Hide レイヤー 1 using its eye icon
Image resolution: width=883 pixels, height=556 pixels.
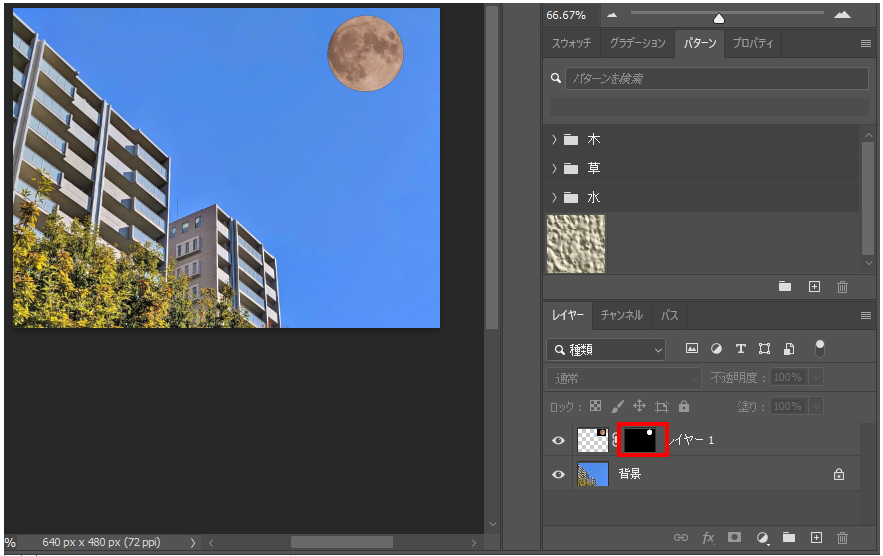pos(558,440)
